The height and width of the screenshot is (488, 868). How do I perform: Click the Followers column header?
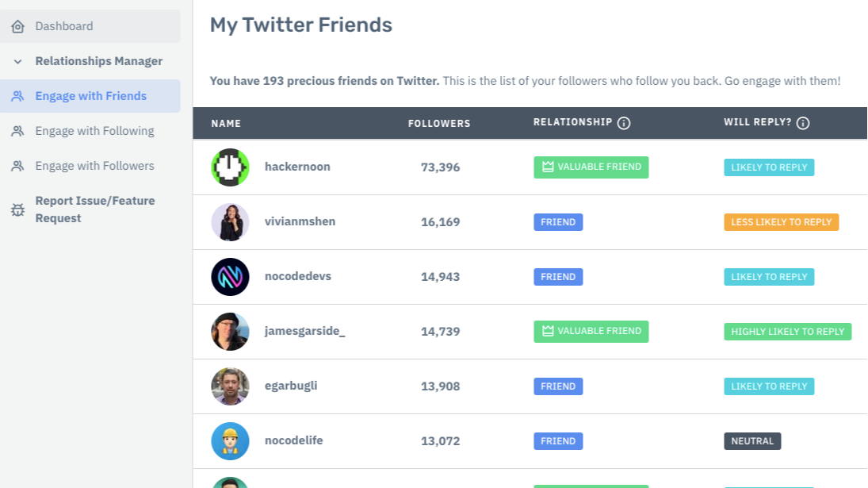[439, 124]
